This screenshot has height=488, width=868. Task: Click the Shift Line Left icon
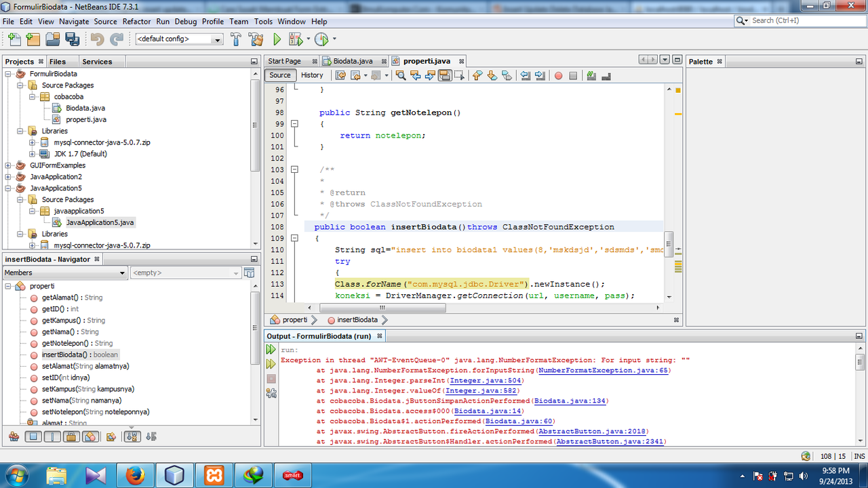pyautogui.click(x=525, y=75)
